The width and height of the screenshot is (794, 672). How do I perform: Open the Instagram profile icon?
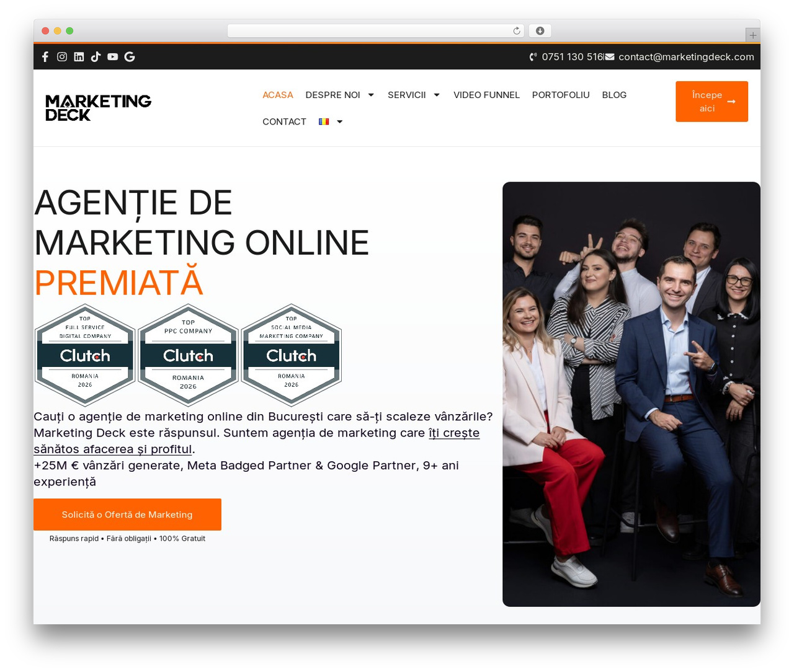(x=62, y=56)
